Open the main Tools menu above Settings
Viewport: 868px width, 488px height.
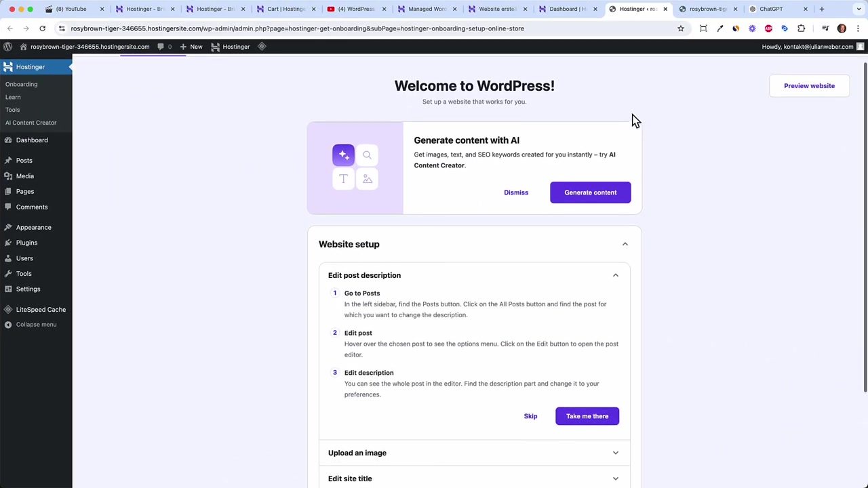(x=24, y=274)
